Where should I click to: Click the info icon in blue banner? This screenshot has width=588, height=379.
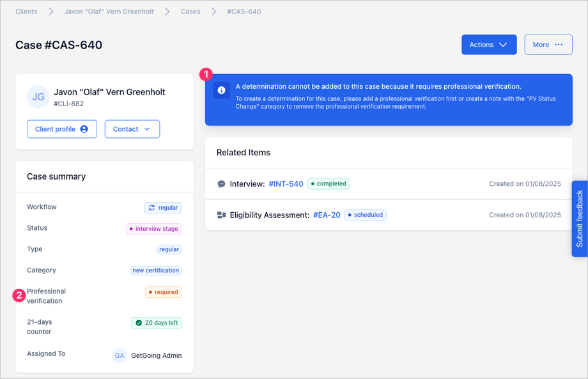click(221, 90)
